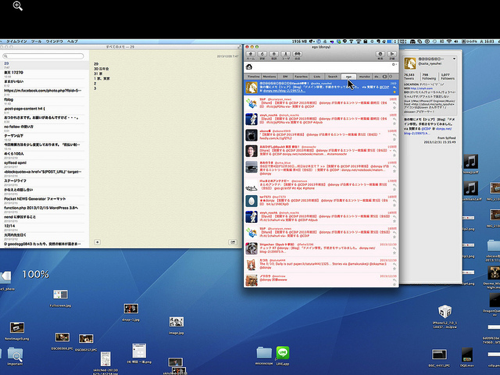The width and height of the screenshot is (500, 375).
Task: Open the dropdown arrow in the profile panel
Action: tap(454, 59)
